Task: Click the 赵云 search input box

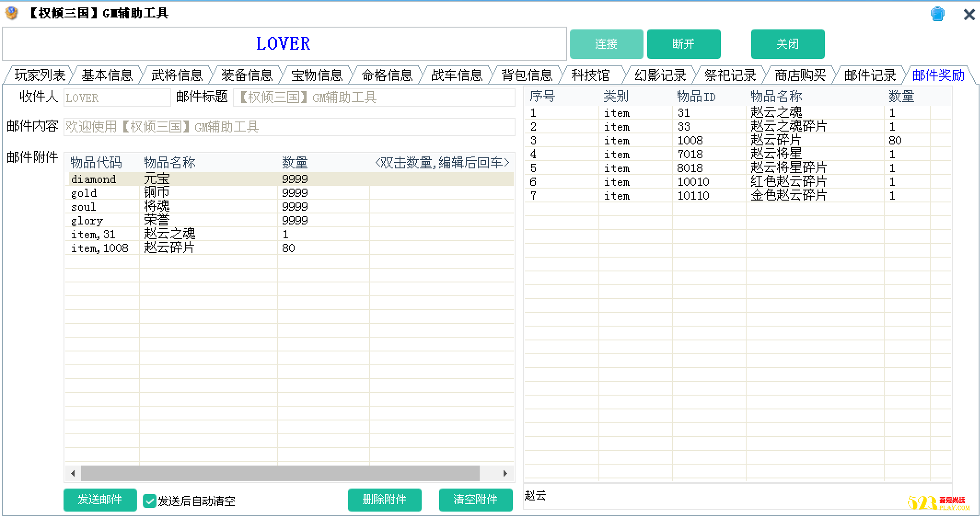Action: point(738,496)
